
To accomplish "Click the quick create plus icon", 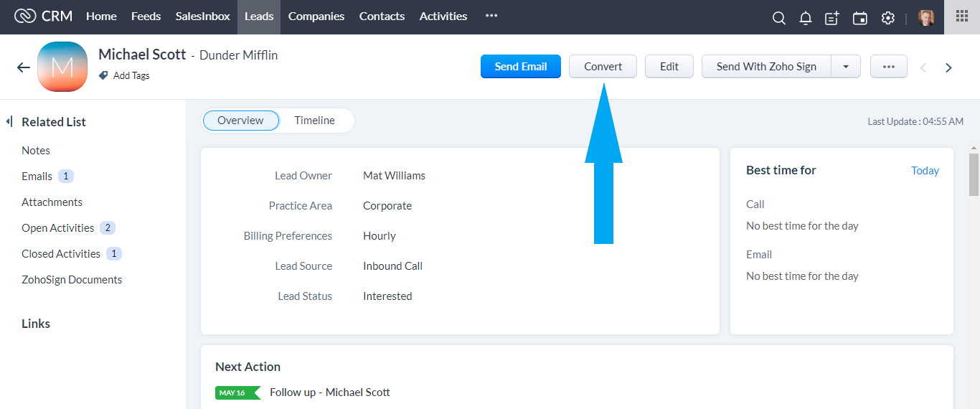I will (832, 18).
